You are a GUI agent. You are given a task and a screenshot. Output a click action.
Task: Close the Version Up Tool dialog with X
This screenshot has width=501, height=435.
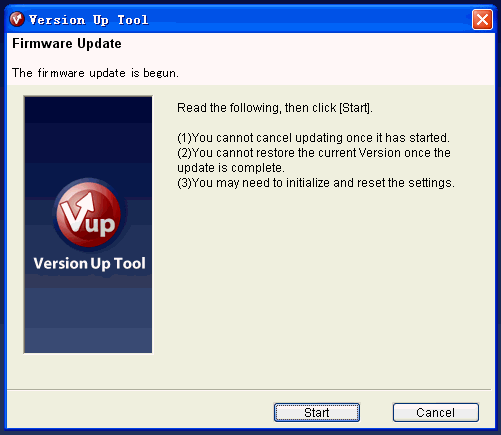(x=482, y=20)
